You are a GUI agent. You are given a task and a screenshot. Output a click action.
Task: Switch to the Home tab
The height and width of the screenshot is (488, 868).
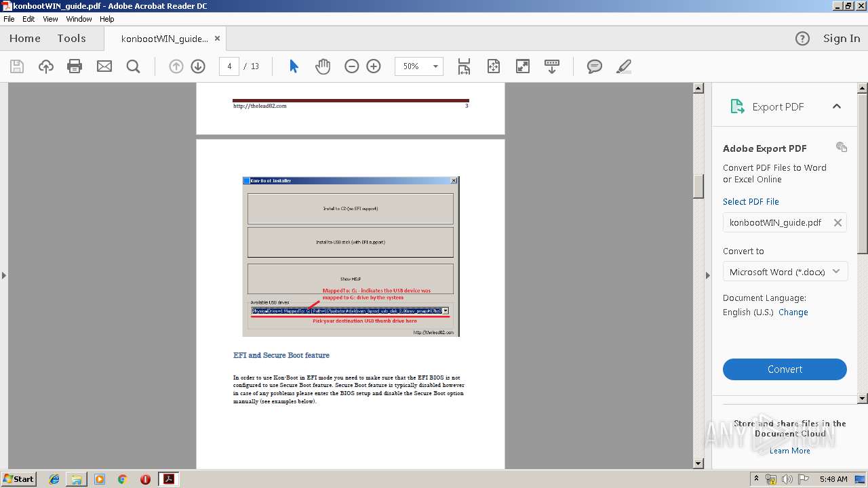(x=25, y=39)
